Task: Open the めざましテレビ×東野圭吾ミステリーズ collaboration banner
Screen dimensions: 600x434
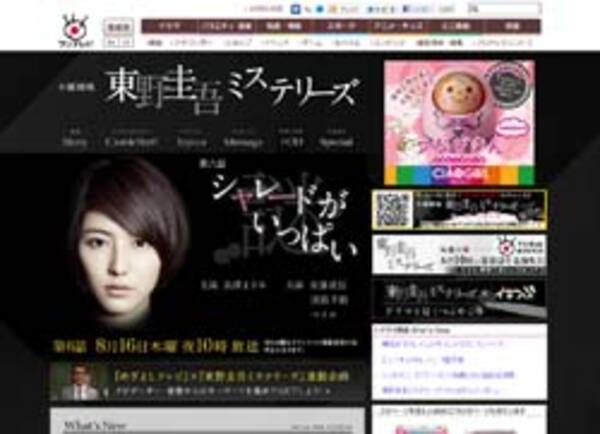Action: (x=209, y=382)
